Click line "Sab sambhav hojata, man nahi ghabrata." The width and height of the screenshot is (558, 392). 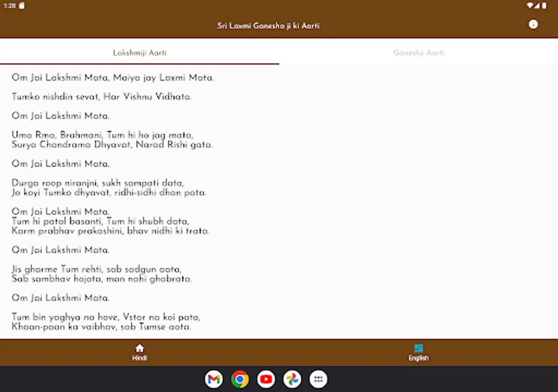102,279
